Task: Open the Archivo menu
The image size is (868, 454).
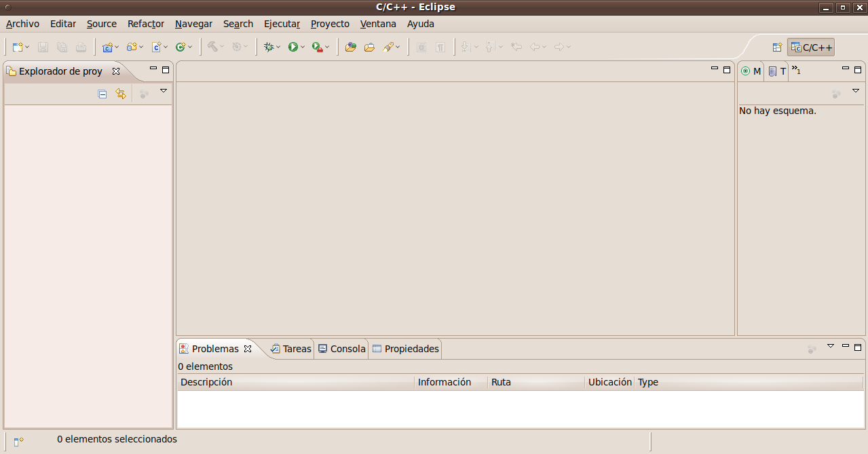Action: (22, 24)
